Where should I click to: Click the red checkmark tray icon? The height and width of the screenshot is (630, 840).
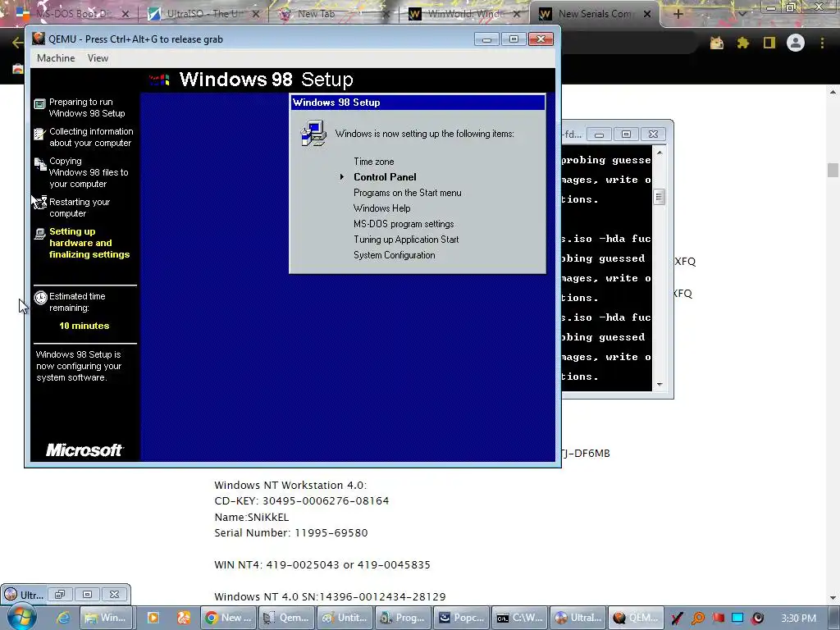[677, 619]
